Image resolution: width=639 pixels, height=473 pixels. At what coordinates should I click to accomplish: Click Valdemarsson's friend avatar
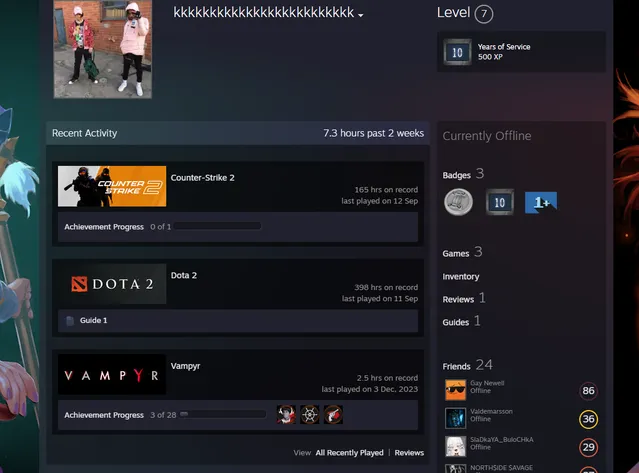click(x=455, y=418)
